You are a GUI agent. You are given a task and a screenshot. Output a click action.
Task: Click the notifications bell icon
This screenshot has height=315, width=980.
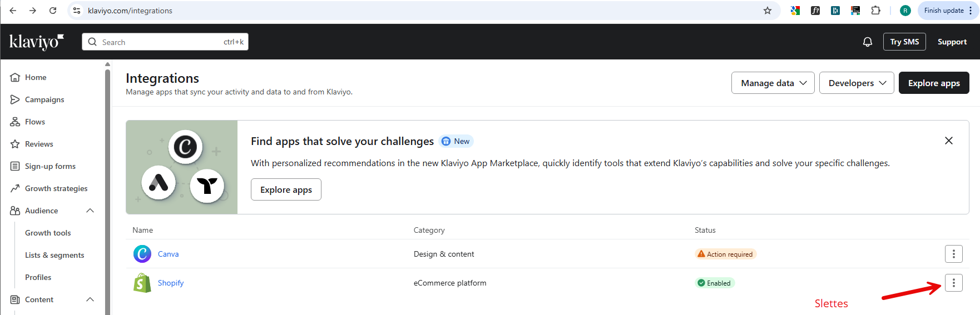pyautogui.click(x=867, y=42)
